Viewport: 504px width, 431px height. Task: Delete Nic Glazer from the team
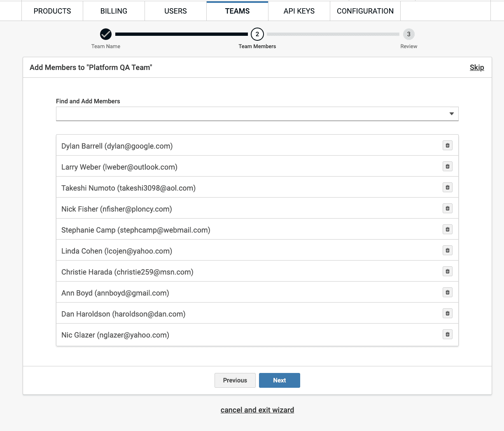pyautogui.click(x=447, y=334)
